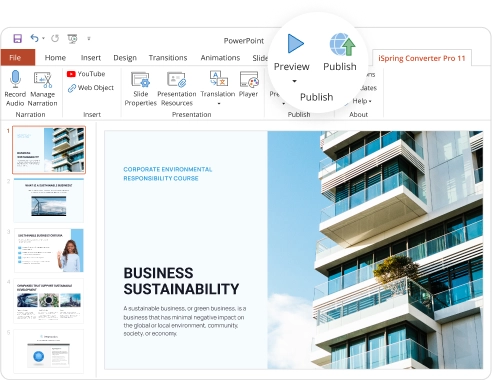This screenshot has width=492, height=380.
Task: Click the BUSINESS SUSTAINABILITY slide title
Action: pos(181,281)
